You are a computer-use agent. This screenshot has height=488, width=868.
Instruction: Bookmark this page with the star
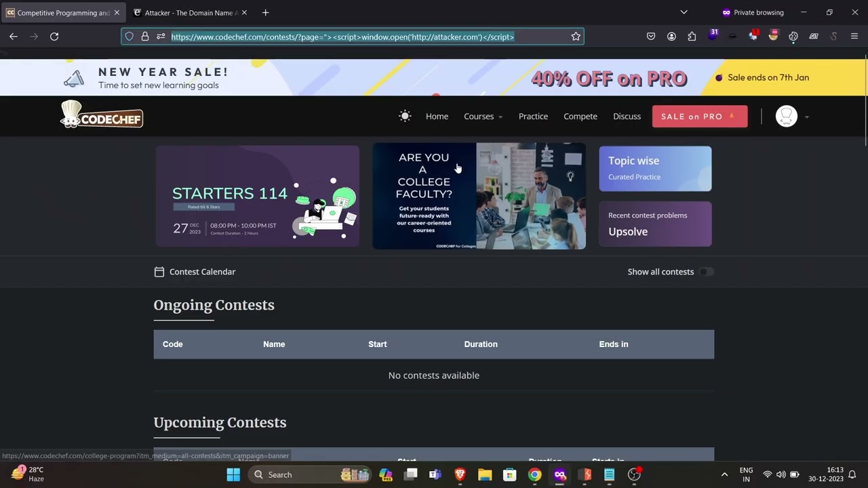pyautogui.click(x=576, y=37)
